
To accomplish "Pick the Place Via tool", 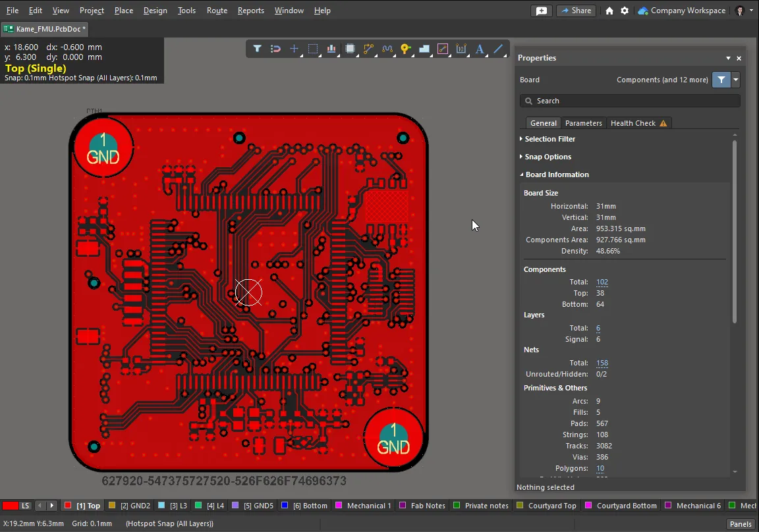I will 405,49.
